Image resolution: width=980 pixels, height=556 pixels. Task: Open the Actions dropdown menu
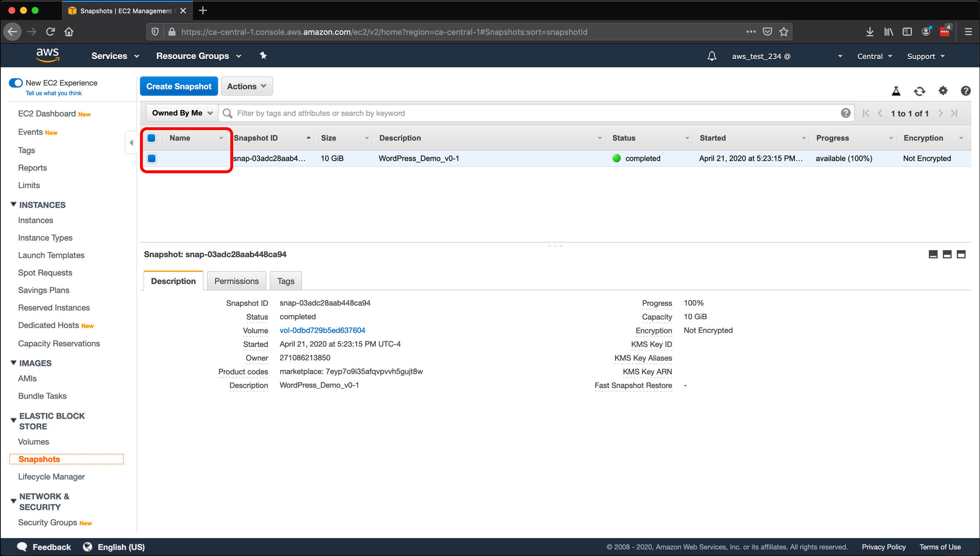(x=246, y=86)
